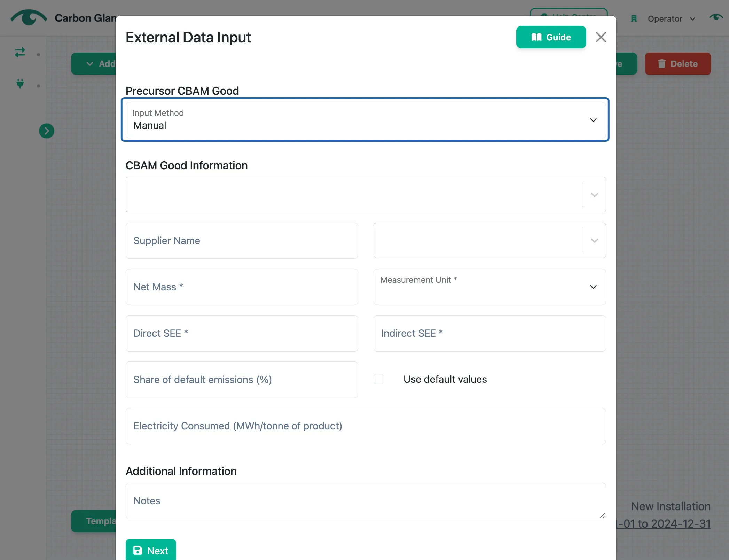Open the Guide button in dialog
The height and width of the screenshot is (560, 729).
coord(551,37)
